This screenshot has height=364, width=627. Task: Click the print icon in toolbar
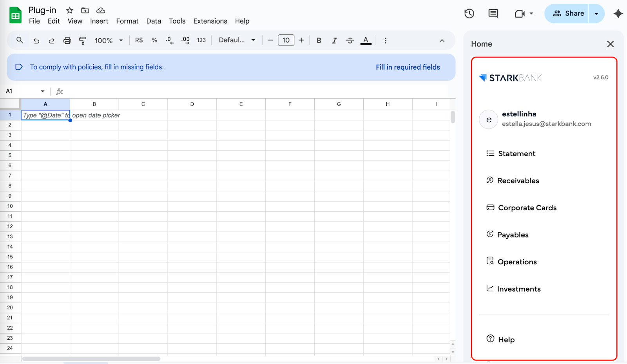click(x=67, y=40)
